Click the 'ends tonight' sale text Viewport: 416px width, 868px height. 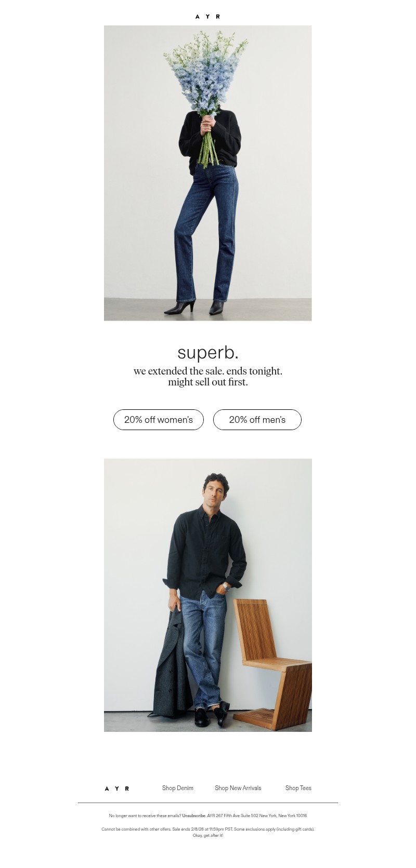click(207, 371)
